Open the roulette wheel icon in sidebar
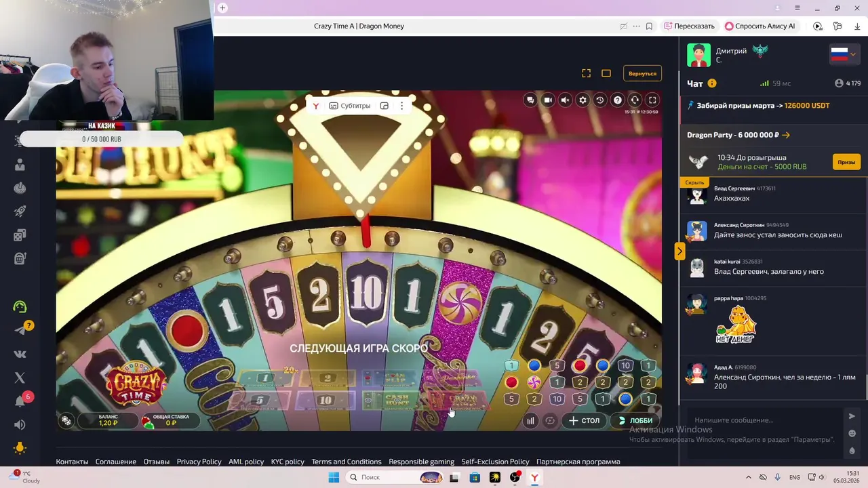The width and height of the screenshot is (868, 488). click(20, 188)
